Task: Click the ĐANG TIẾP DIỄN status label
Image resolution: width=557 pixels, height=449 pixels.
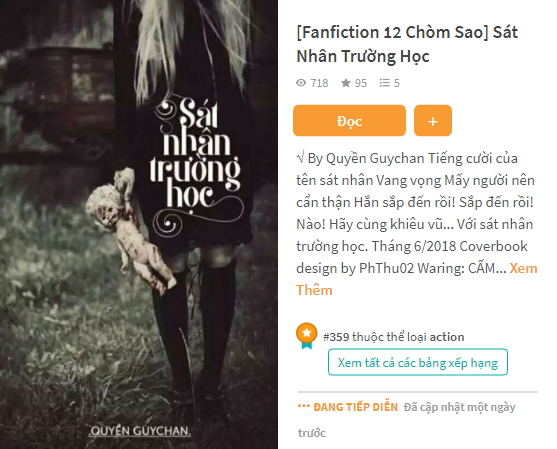Action: click(x=355, y=407)
